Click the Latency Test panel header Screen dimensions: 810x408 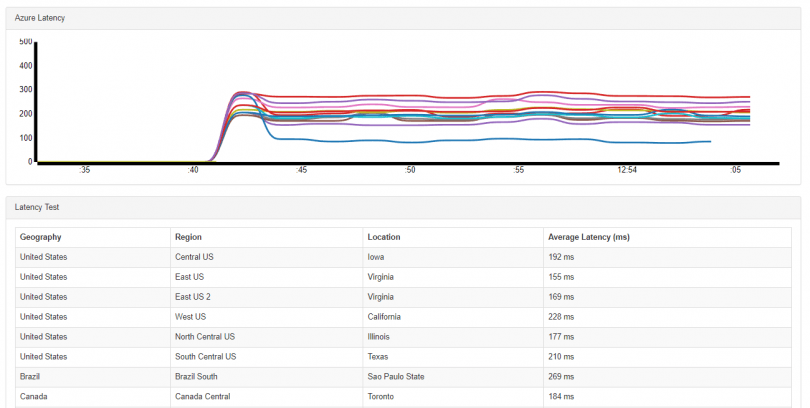click(38, 207)
